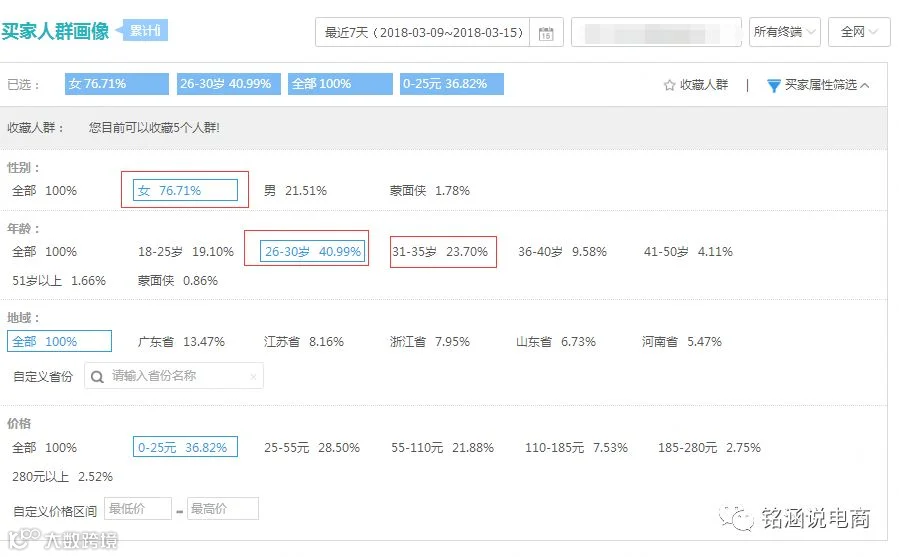The image size is (899, 557).
Task: Choose the 25-55元 price range
Action: tap(312, 448)
